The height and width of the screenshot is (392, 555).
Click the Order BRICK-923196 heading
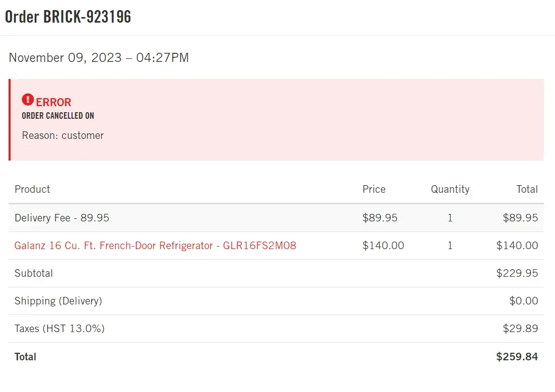click(x=68, y=17)
